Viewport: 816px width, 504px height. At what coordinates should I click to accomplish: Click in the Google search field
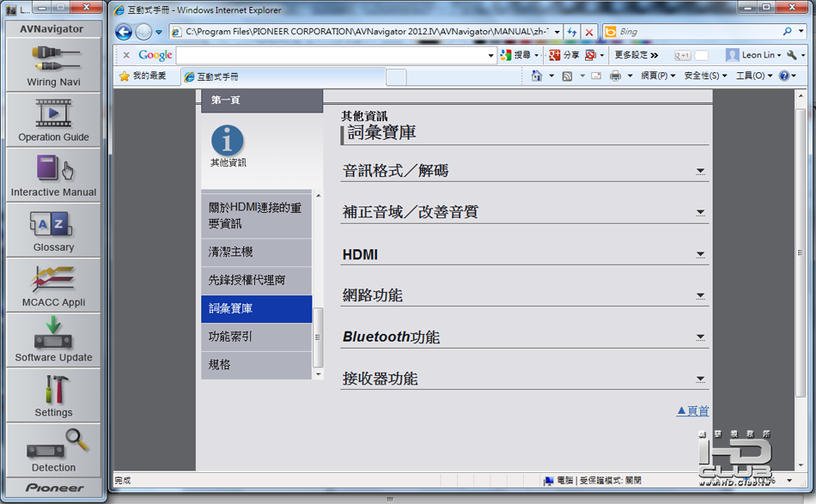pyautogui.click(x=332, y=55)
